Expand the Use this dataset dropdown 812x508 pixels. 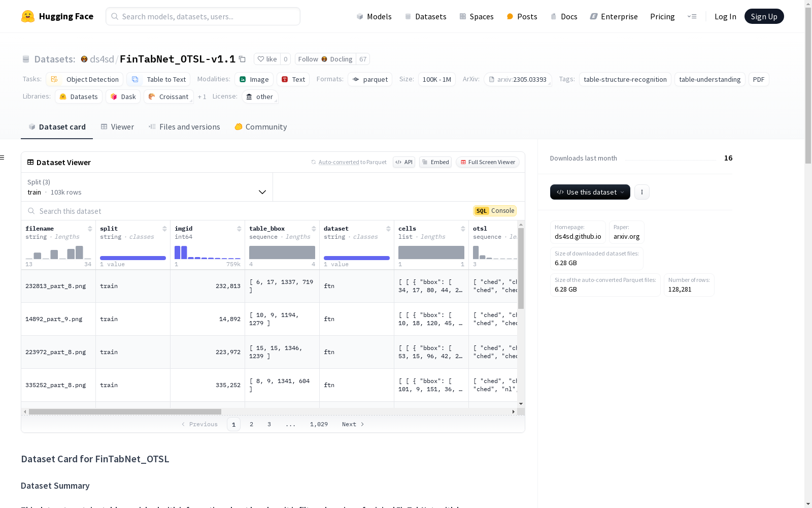pyautogui.click(x=590, y=192)
